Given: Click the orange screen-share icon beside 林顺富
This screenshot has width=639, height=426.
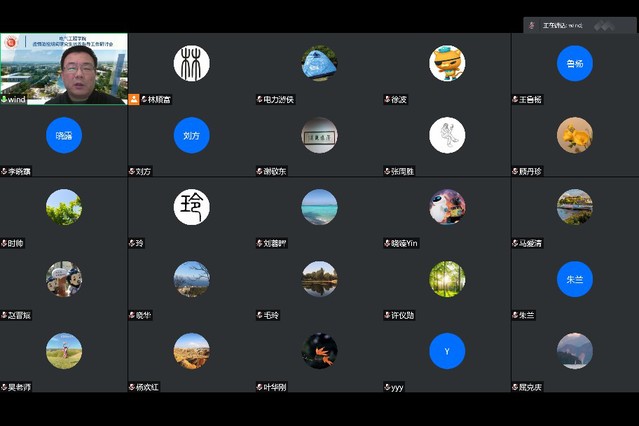Looking at the screenshot, I should click(x=134, y=99).
